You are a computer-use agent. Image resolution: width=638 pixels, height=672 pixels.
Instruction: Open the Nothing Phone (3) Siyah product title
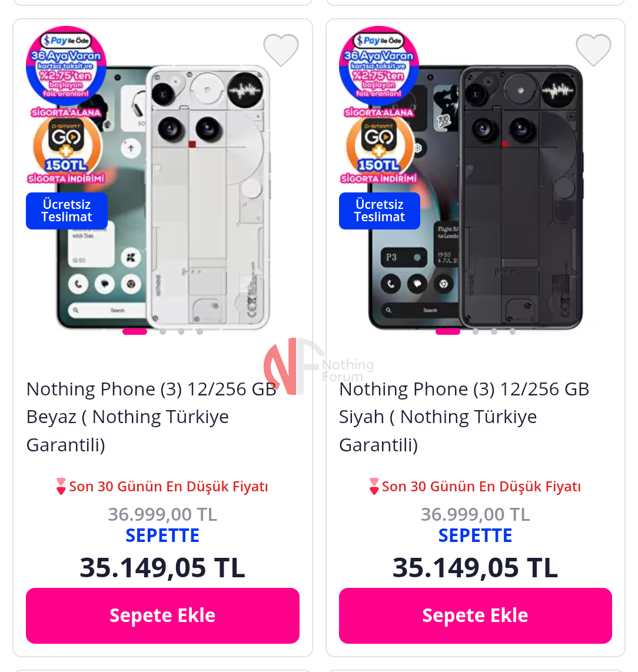(x=464, y=417)
